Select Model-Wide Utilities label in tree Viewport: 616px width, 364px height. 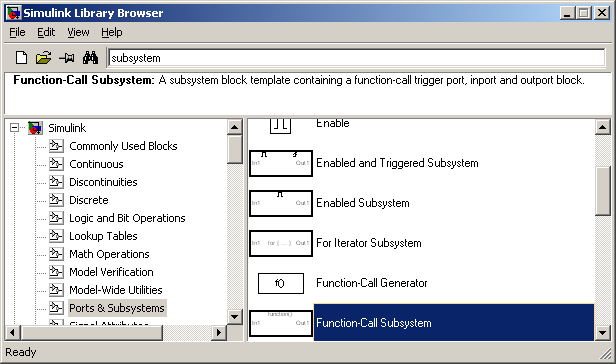(x=116, y=290)
